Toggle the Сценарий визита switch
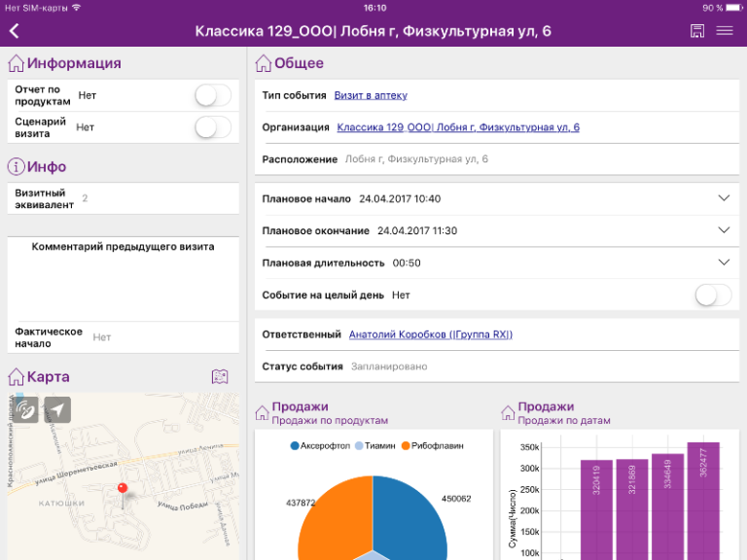Image resolution: width=747 pixels, height=560 pixels. tap(213, 127)
